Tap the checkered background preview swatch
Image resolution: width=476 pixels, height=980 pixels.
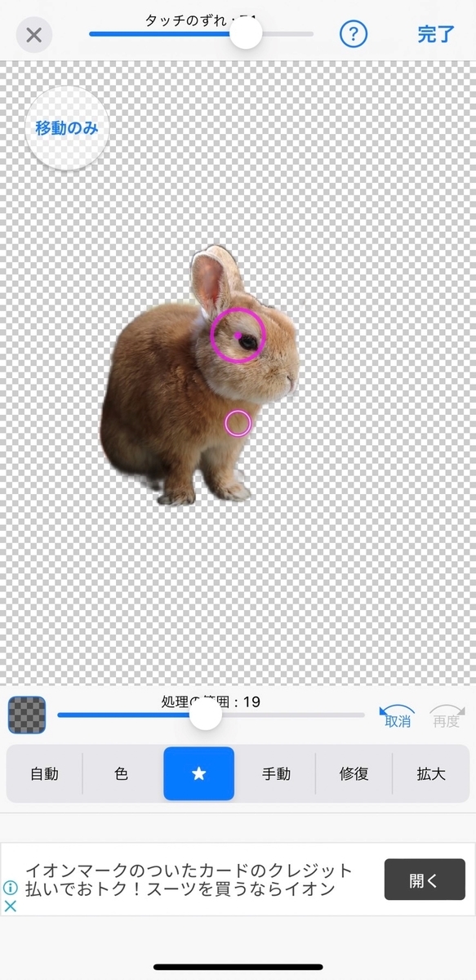[27, 715]
